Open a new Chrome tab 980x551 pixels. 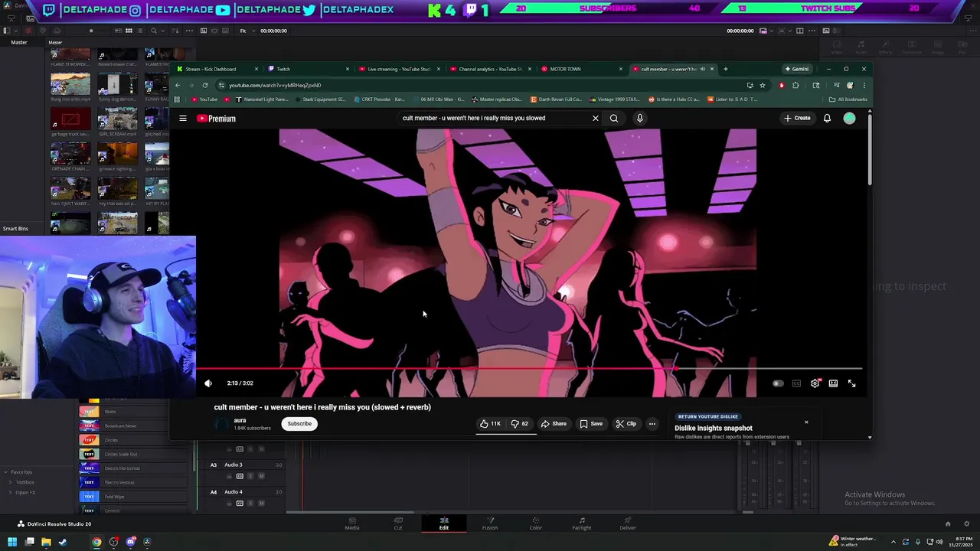tap(726, 69)
